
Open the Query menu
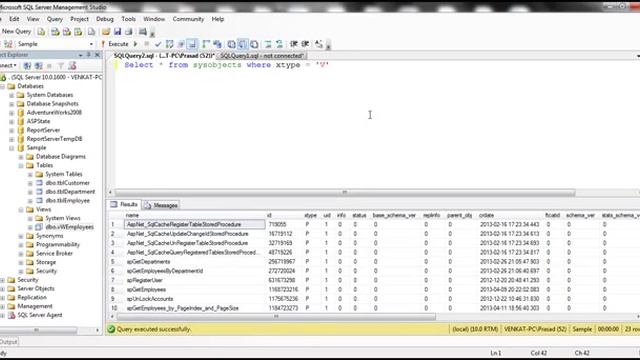coord(55,19)
